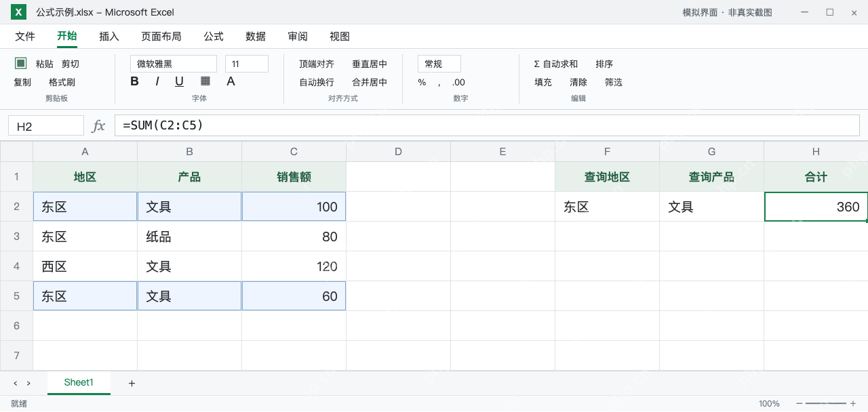This screenshot has width=868, height=412.
Task: Click the 筛选 filter button
Action: [614, 82]
